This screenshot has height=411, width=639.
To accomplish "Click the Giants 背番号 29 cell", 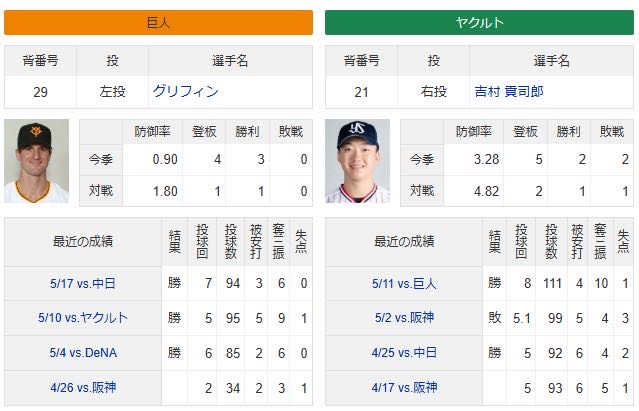I will 40,92.
